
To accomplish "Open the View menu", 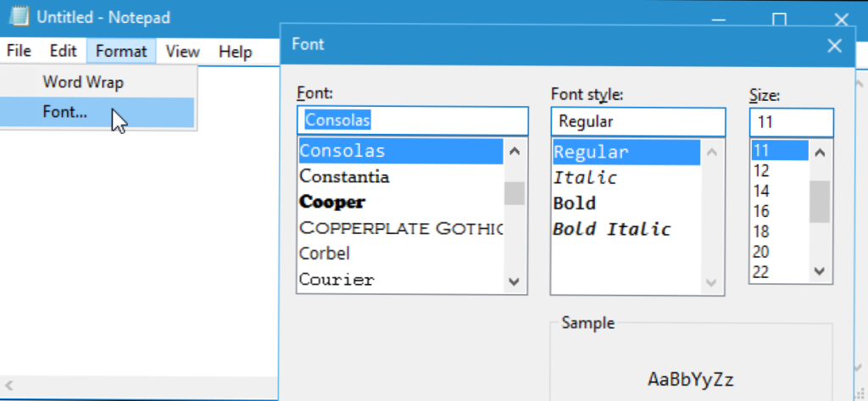I will (182, 52).
